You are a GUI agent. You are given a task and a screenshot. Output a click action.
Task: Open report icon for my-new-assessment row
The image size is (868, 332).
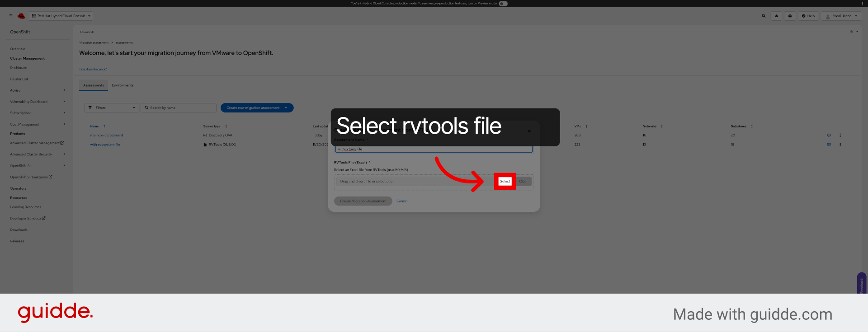point(829,135)
